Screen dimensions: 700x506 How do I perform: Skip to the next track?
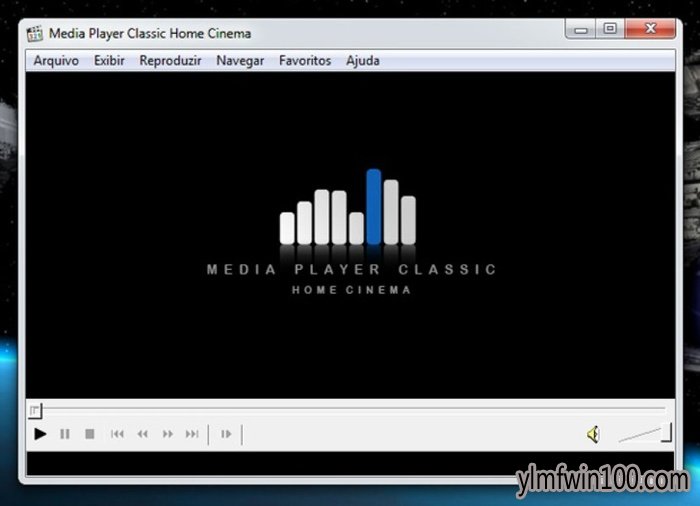coord(192,434)
